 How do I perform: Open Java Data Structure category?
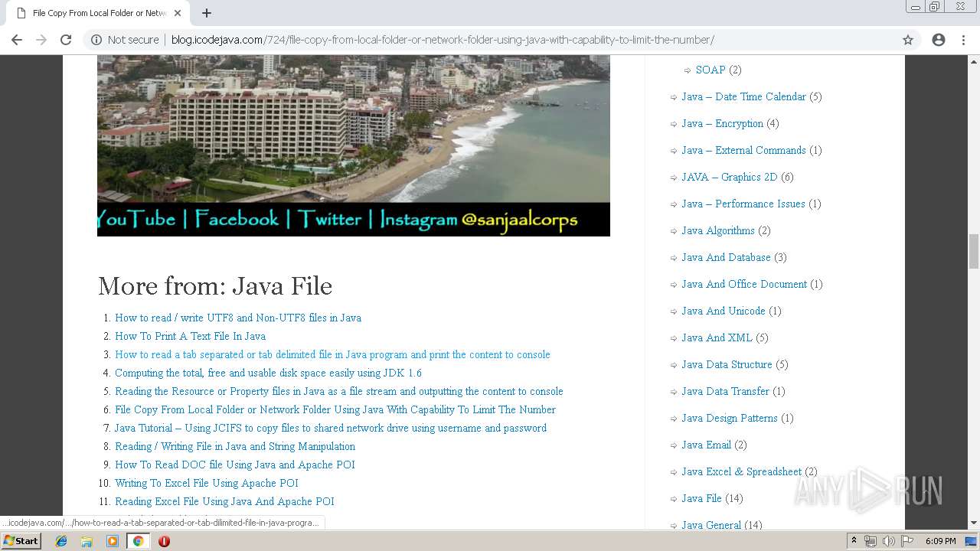727,364
